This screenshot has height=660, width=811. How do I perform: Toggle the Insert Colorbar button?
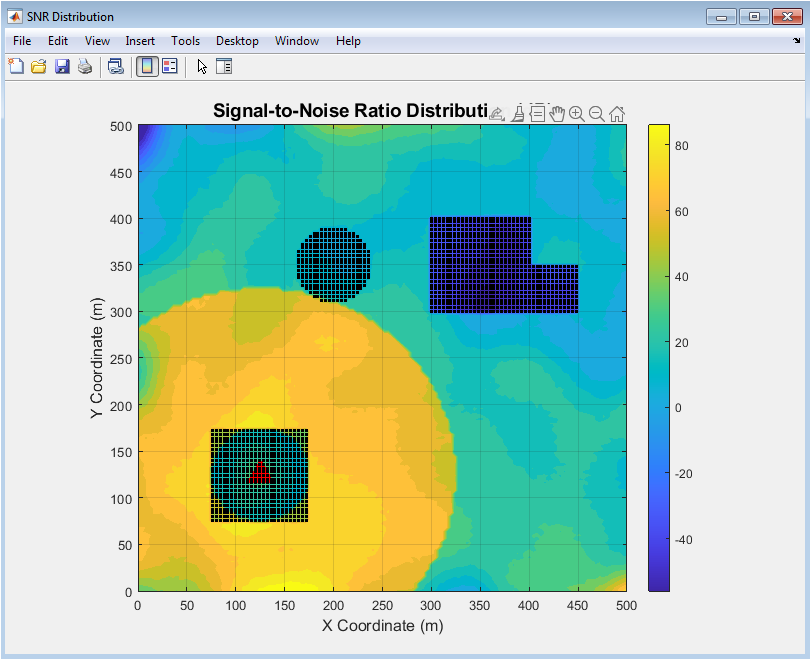[x=147, y=67]
